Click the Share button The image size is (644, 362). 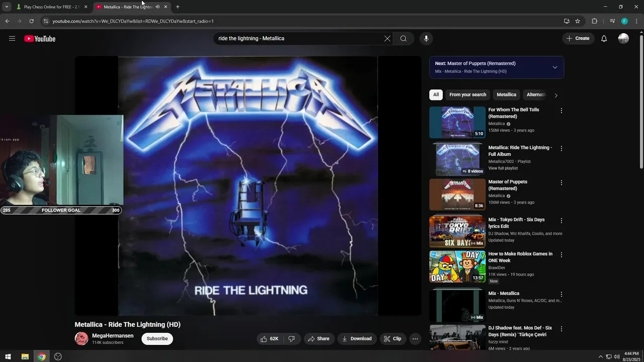point(319,339)
